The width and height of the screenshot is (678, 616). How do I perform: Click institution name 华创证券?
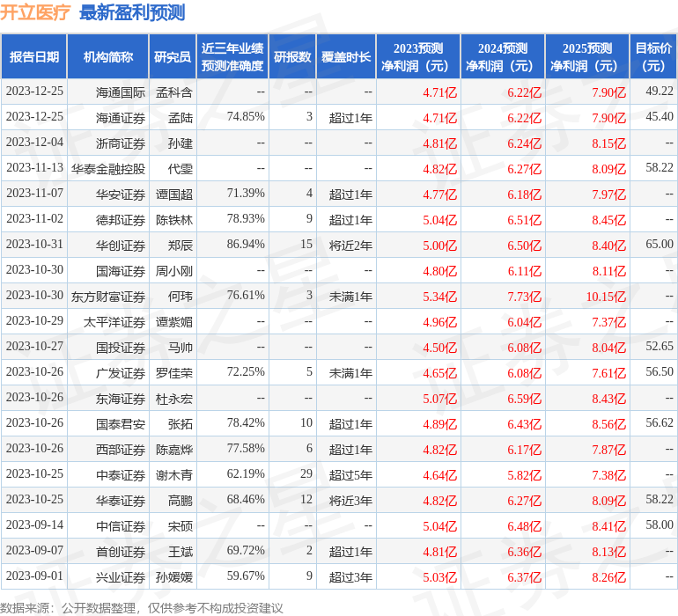point(121,246)
